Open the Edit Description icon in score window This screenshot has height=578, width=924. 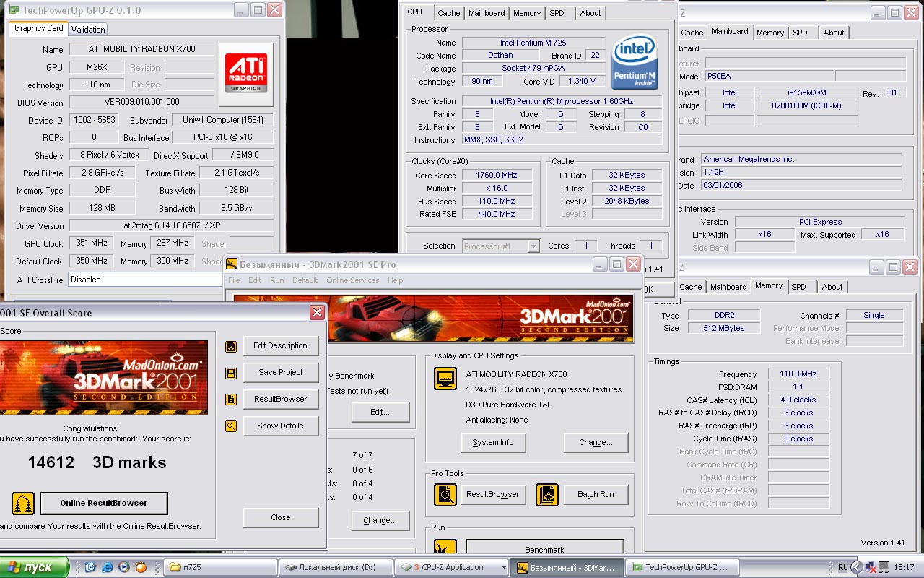[231, 346]
